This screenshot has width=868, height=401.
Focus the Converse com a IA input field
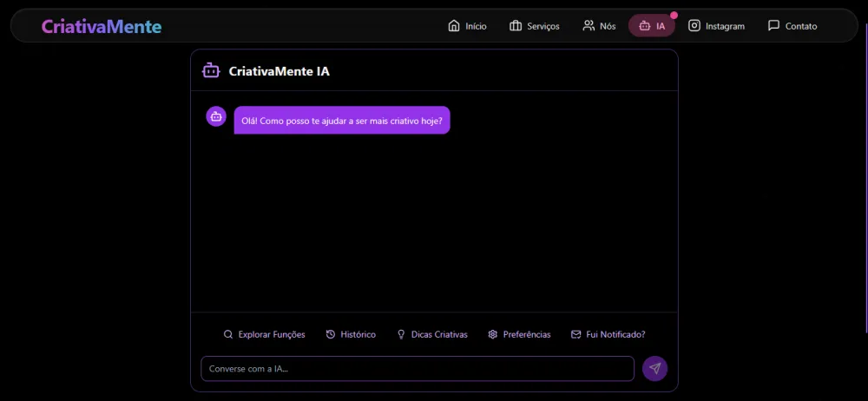click(418, 369)
